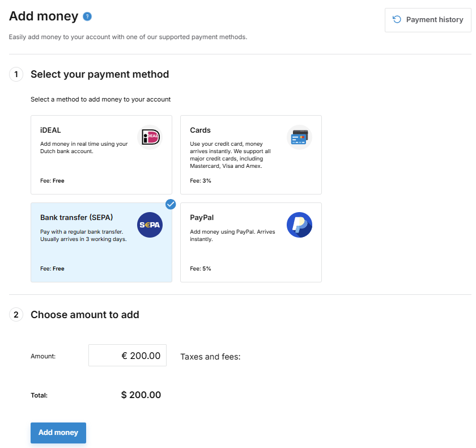Open the Payment history page
The height and width of the screenshot is (448, 476).
pos(428,20)
